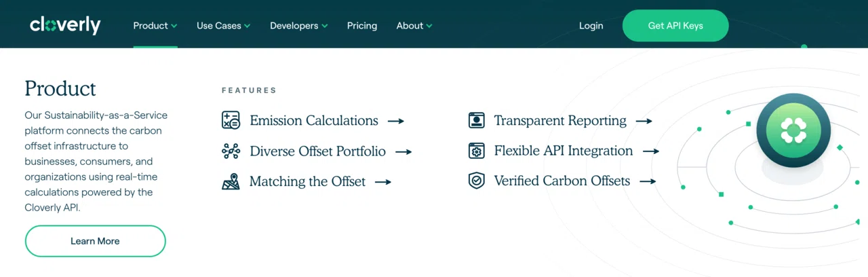Click the Get API Keys button
The height and width of the screenshot is (277, 868).
click(x=675, y=26)
